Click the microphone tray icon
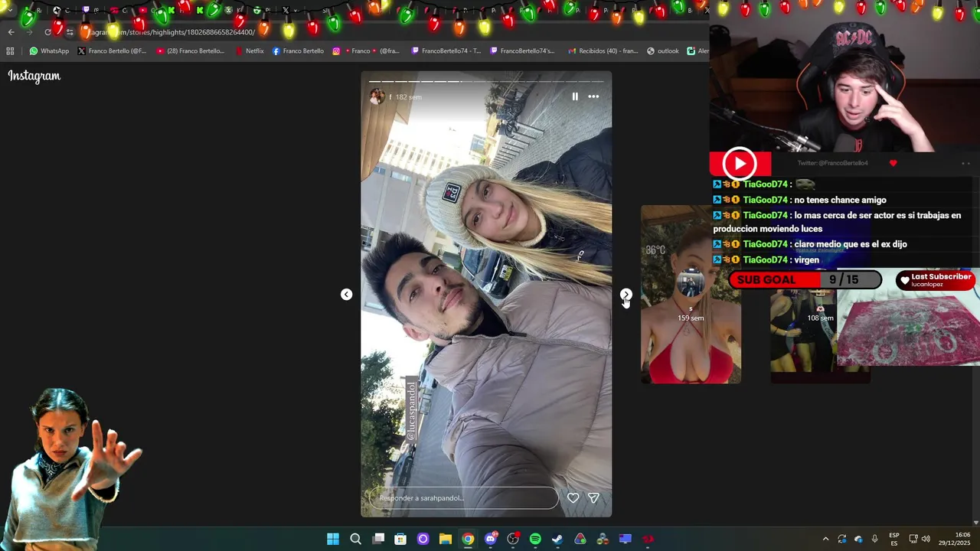The image size is (980, 551). pos(875,539)
